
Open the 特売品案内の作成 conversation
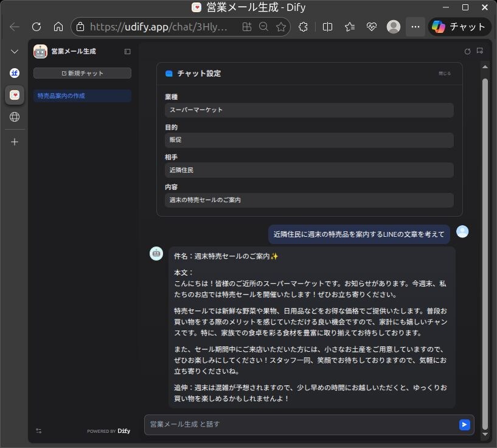(x=82, y=96)
